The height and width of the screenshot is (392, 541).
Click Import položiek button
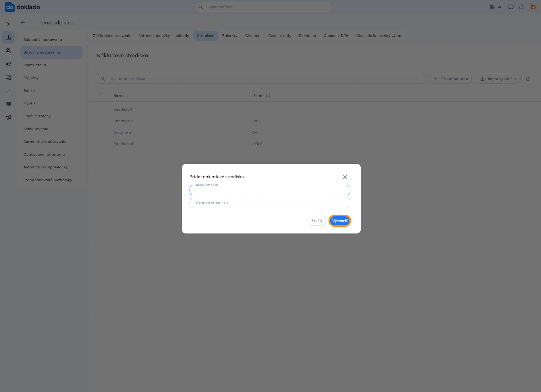point(498,79)
